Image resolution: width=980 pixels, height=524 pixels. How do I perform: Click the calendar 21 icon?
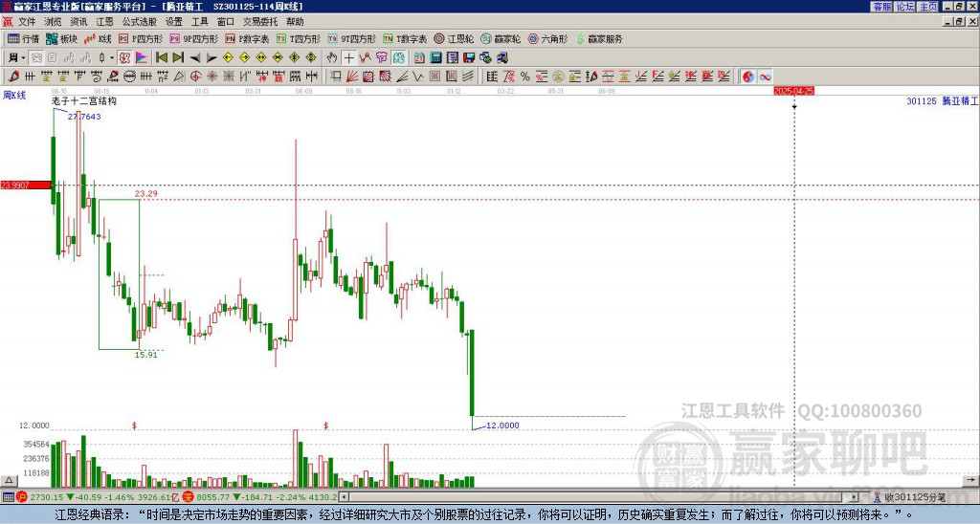[x=419, y=58]
